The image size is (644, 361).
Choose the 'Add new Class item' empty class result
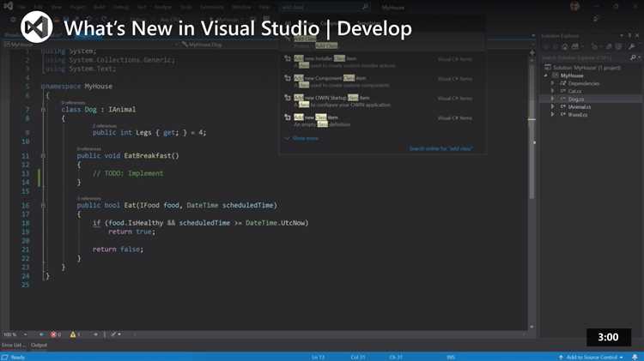tap(383, 121)
